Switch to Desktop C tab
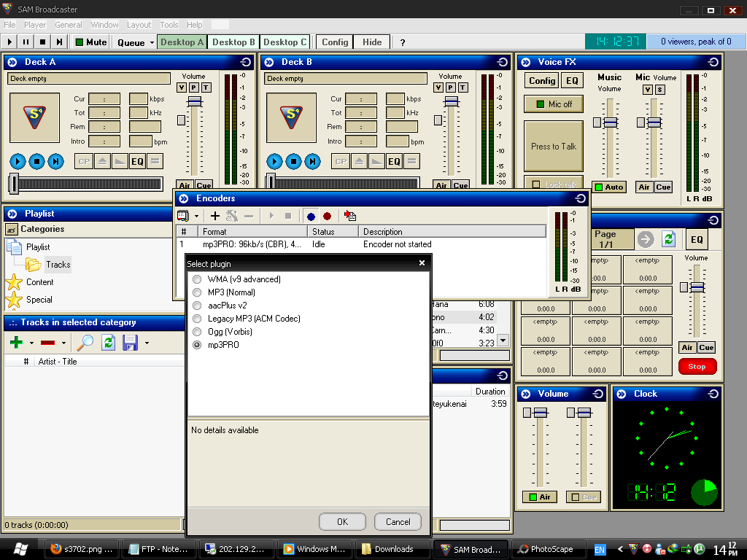 (x=285, y=42)
